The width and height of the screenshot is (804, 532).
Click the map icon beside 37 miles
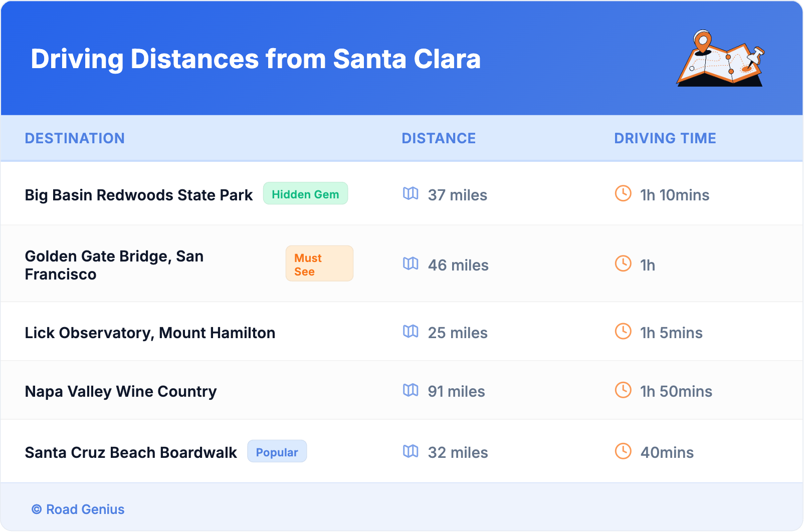(411, 194)
